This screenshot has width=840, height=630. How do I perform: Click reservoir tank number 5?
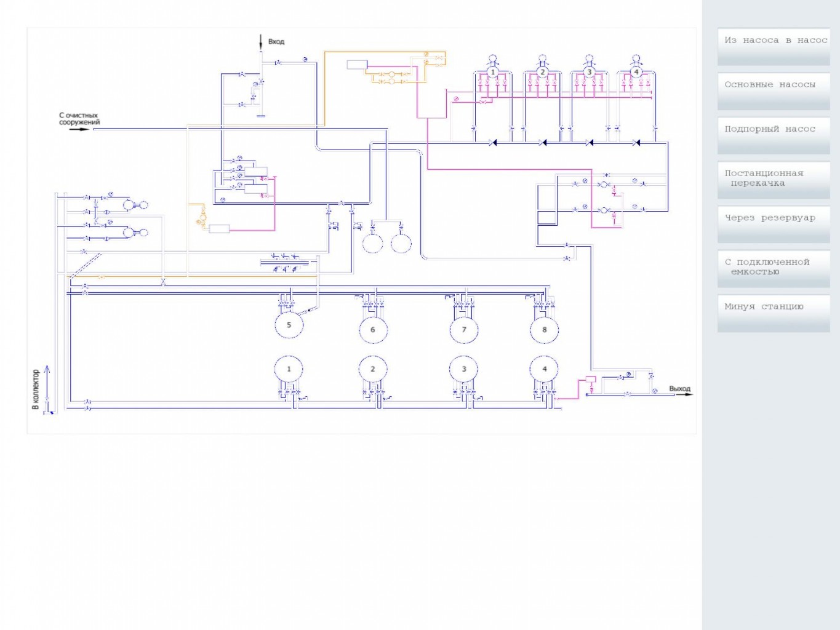(289, 325)
